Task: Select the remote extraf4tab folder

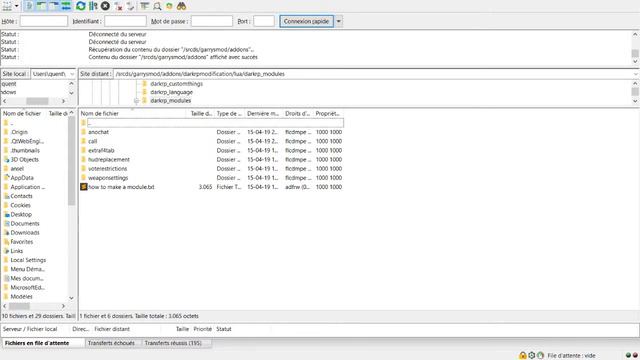Action: 211,151
